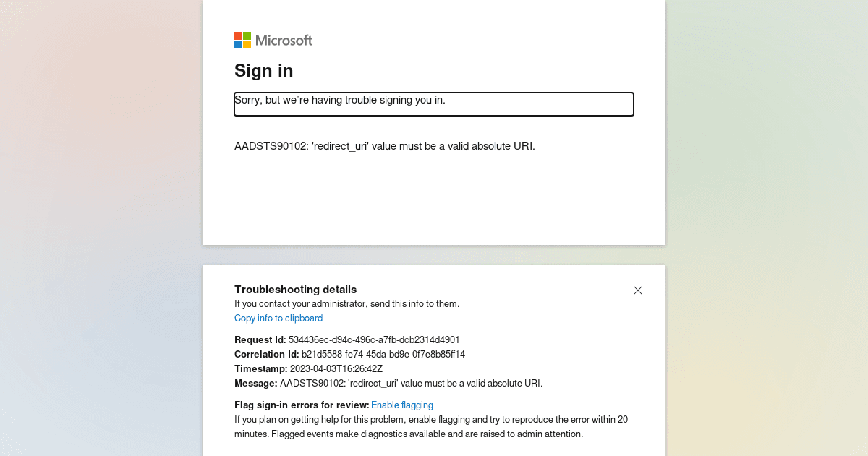Click the Message value in troubleshooting details
The image size is (868, 456).
[411, 384]
